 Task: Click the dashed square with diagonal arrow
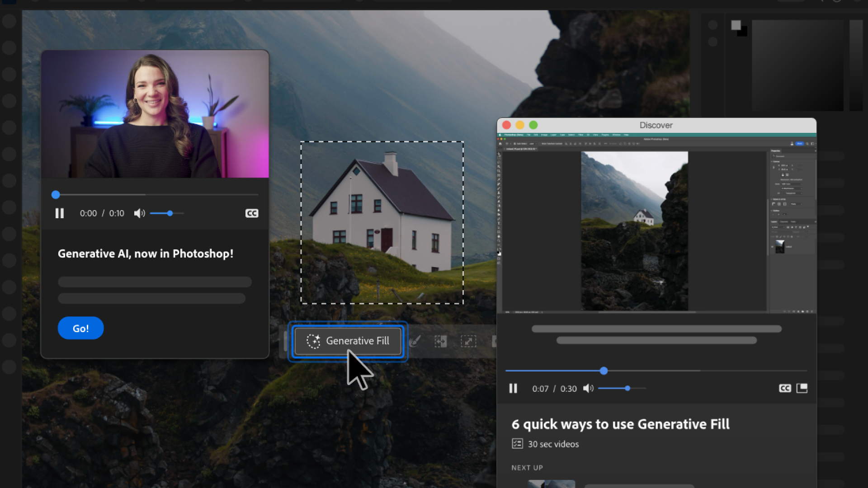[468, 341]
